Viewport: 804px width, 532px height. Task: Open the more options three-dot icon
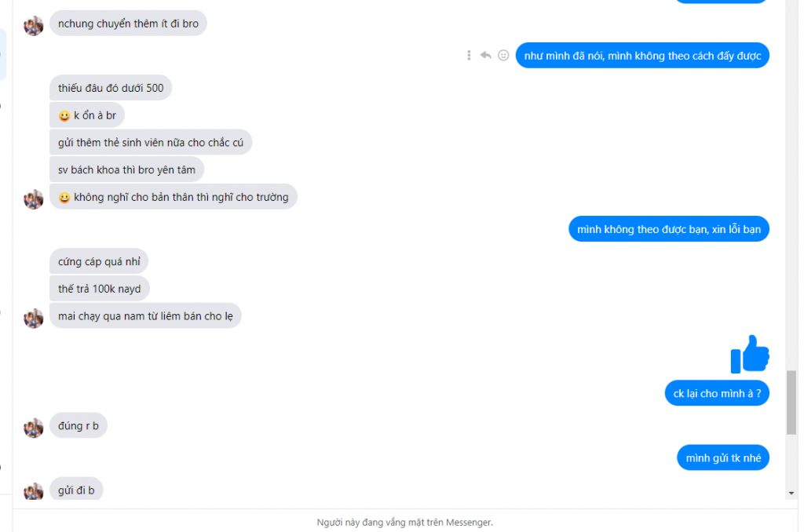(469, 56)
